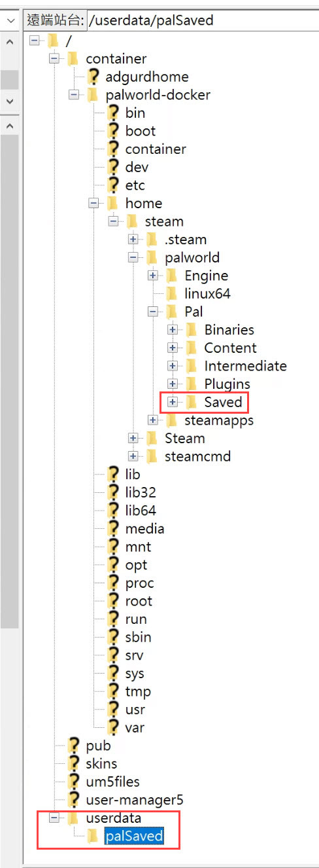319x868 pixels.
Task: Click the user-manager5 question-mark folder icon
Action: [x=74, y=799]
